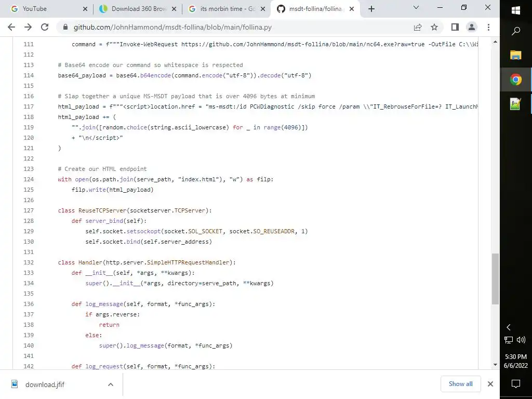The image size is (532, 399).
Task: Select line number 127
Action: [29, 210]
